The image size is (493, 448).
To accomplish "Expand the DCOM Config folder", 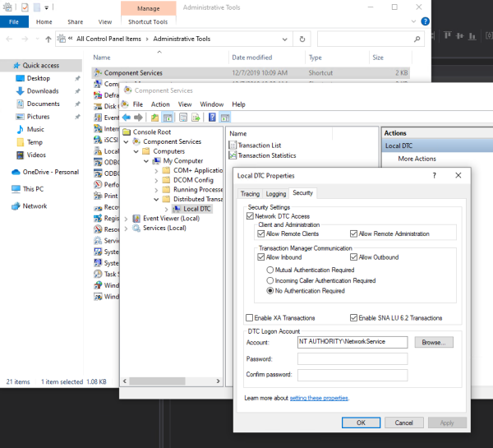I will pyautogui.click(x=155, y=180).
